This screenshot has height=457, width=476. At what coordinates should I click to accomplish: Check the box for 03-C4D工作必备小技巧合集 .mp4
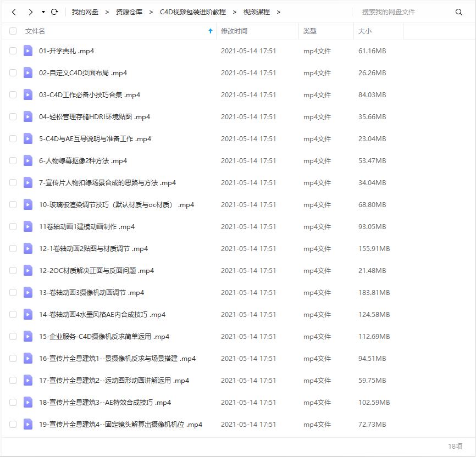[x=13, y=94]
